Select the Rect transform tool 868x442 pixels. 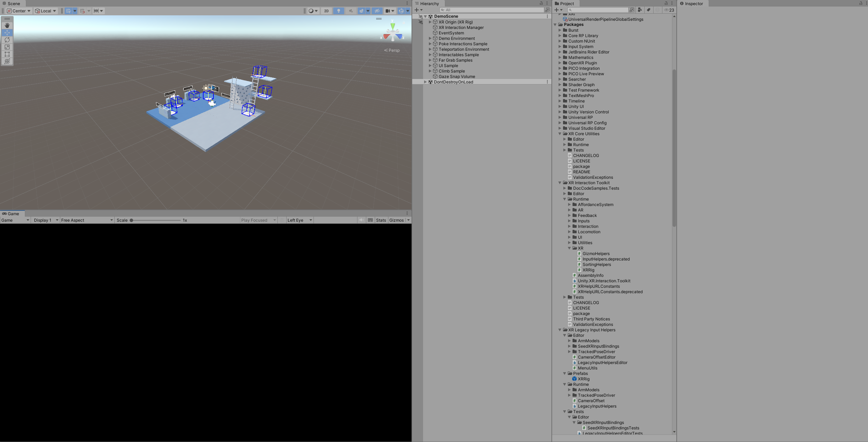[x=7, y=54]
